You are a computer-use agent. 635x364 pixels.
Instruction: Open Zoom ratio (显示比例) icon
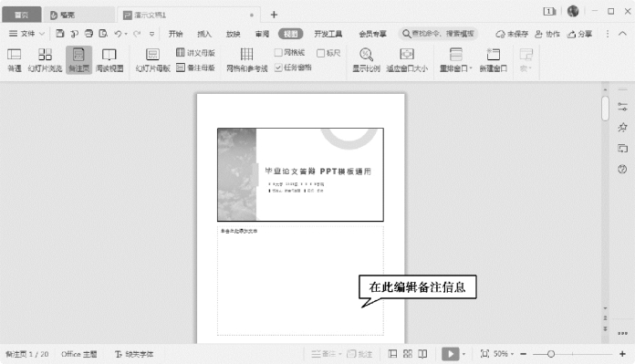coord(366,54)
